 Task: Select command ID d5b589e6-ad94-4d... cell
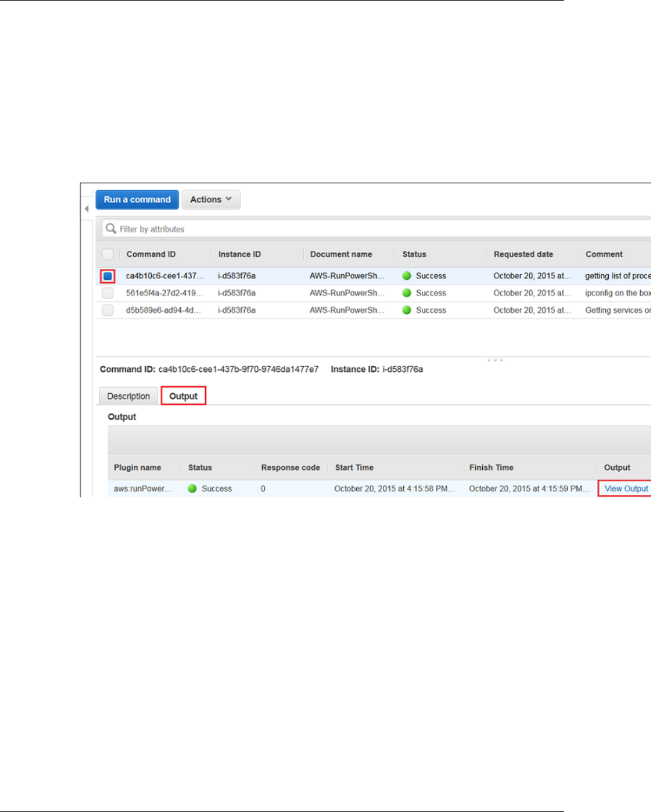coord(163,310)
